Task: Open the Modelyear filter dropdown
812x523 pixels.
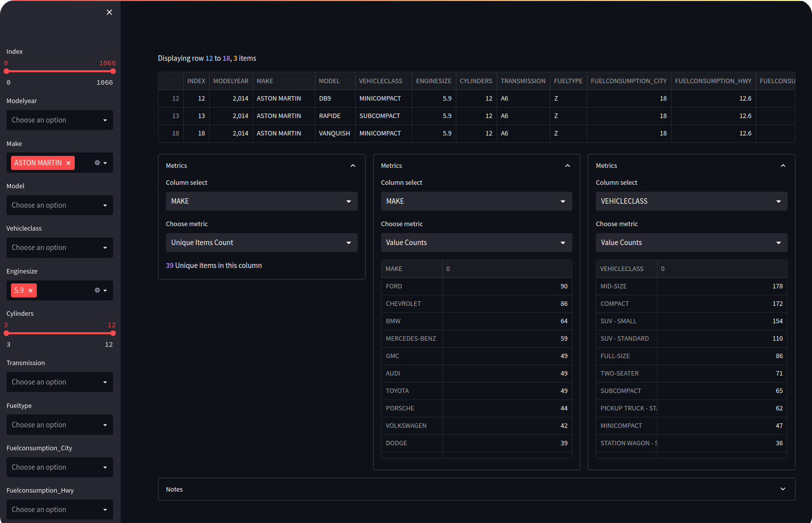Action: 59,120
